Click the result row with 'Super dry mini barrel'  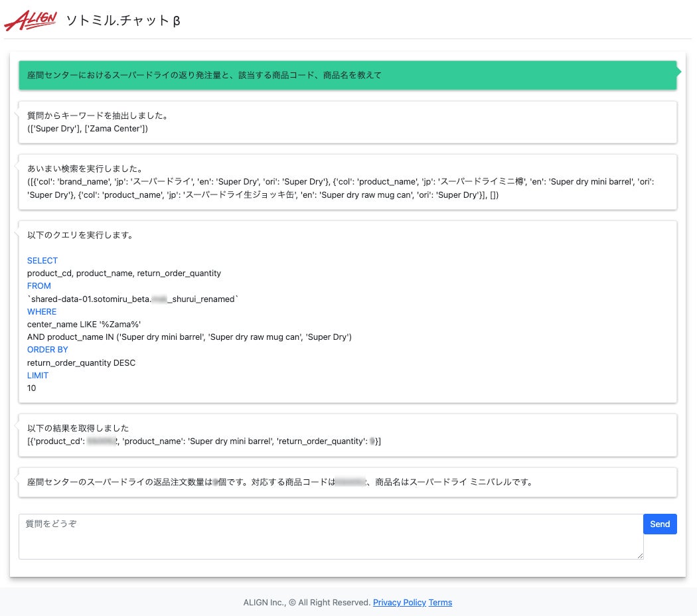tap(204, 441)
